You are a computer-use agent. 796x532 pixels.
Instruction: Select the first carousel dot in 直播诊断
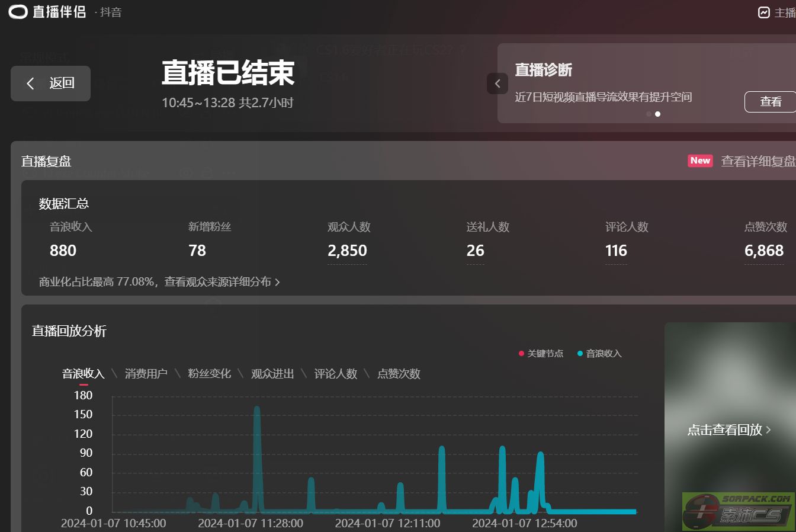click(x=649, y=114)
